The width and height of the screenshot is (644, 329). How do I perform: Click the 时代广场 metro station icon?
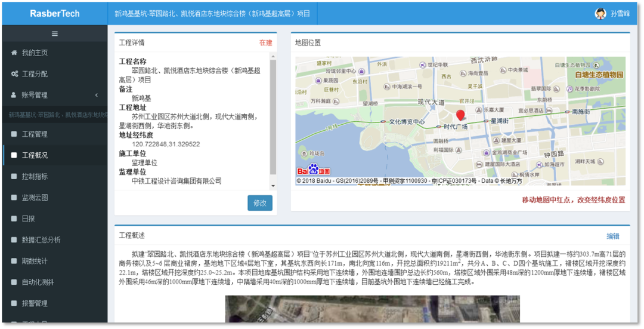pyautogui.click(x=439, y=126)
